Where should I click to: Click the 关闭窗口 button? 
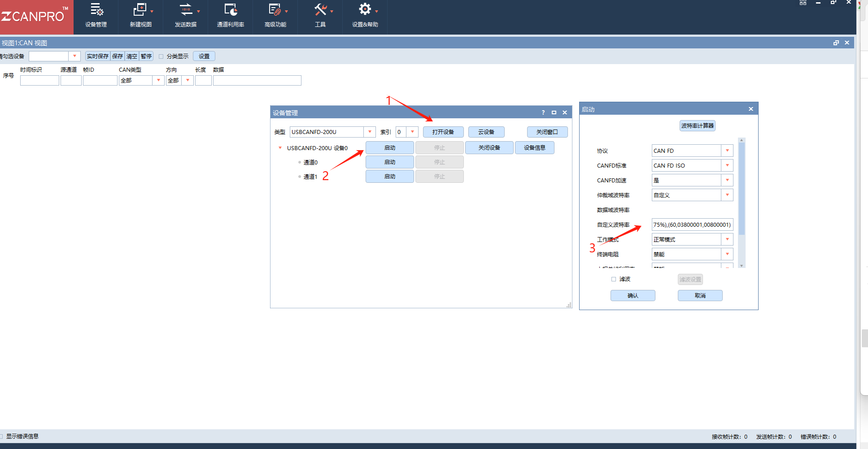click(547, 132)
